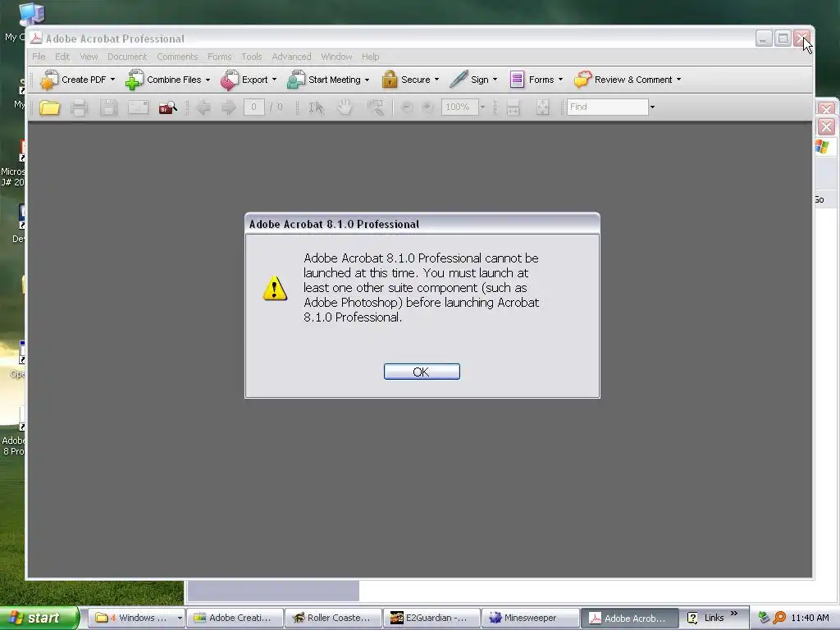This screenshot has height=630, width=840.
Task: Open the File menu
Action: (39, 57)
